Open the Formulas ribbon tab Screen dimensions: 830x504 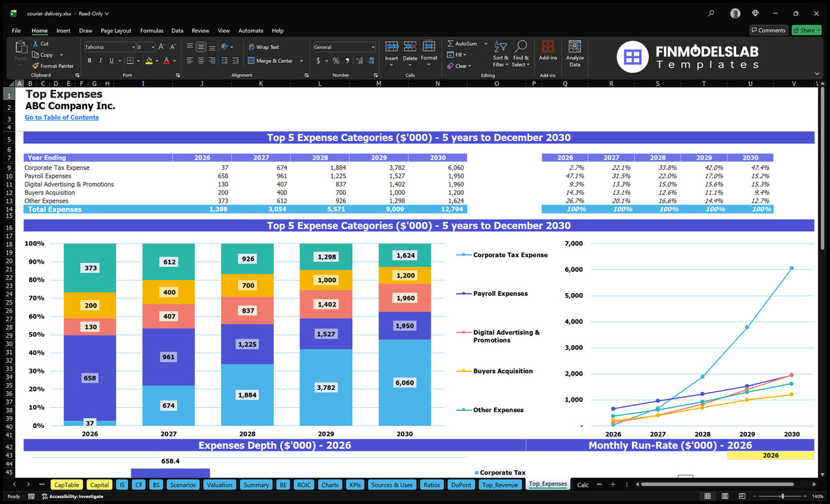(x=151, y=30)
